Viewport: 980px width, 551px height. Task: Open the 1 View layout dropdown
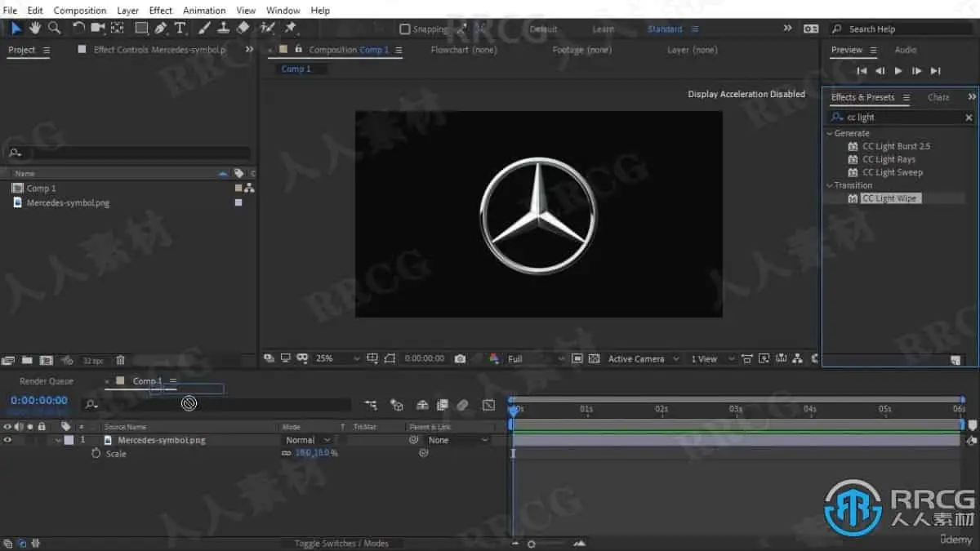click(x=712, y=358)
